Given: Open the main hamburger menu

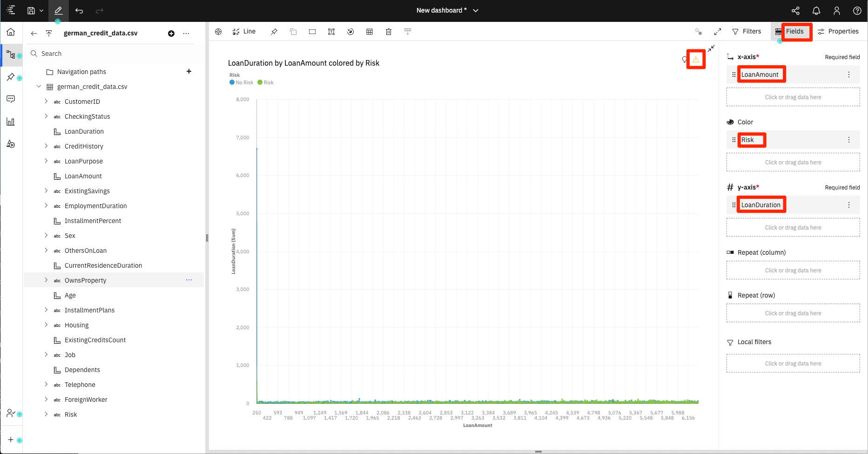Looking at the screenshot, I should tap(11, 10).
